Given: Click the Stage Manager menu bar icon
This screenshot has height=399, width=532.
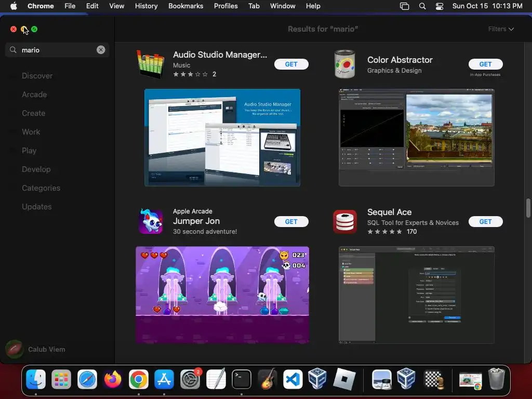Looking at the screenshot, I should [x=404, y=6].
